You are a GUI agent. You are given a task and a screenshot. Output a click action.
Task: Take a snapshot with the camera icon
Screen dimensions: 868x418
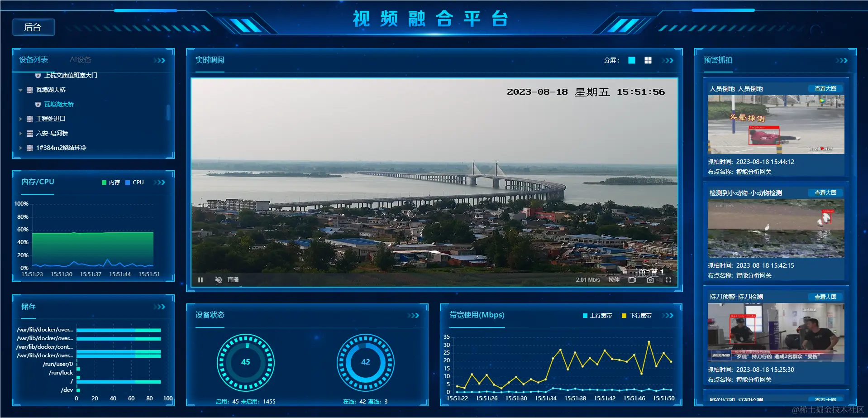point(650,280)
